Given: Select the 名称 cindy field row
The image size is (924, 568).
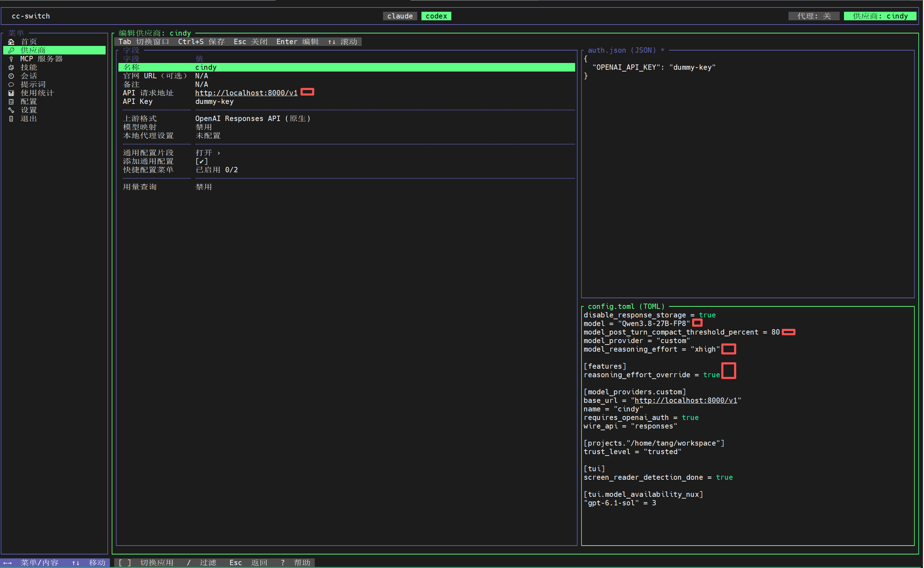Looking at the screenshot, I should tap(347, 67).
